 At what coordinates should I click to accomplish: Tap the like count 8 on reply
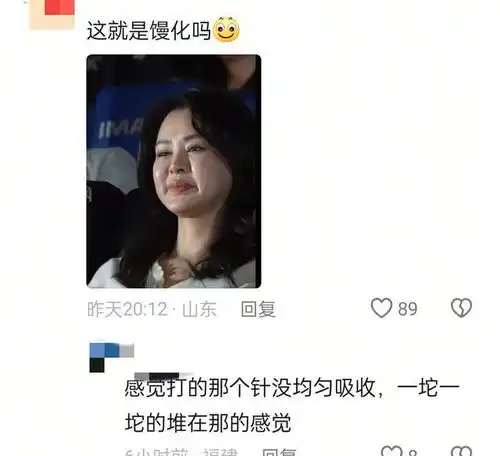coord(413,453)
